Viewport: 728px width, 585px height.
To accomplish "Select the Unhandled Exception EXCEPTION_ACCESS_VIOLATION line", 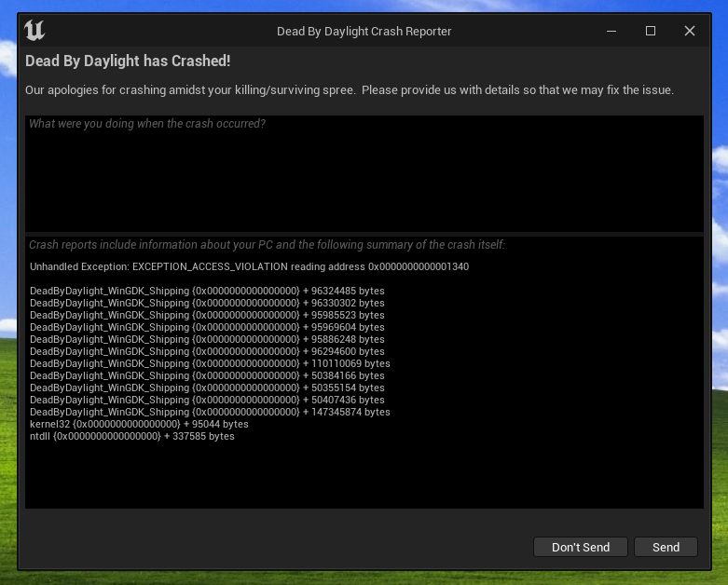I will pyautogui.click(x=249, y=266).
